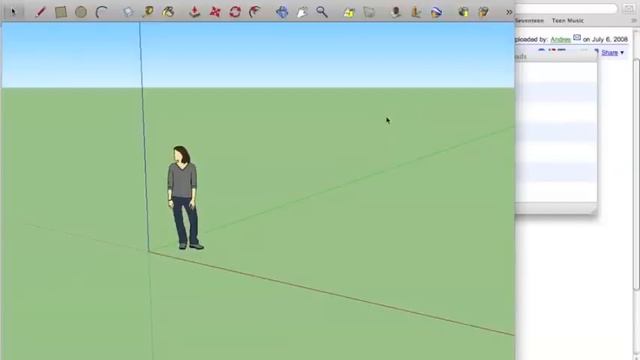Click the Place Model Google Earth icon

point(436,12)
